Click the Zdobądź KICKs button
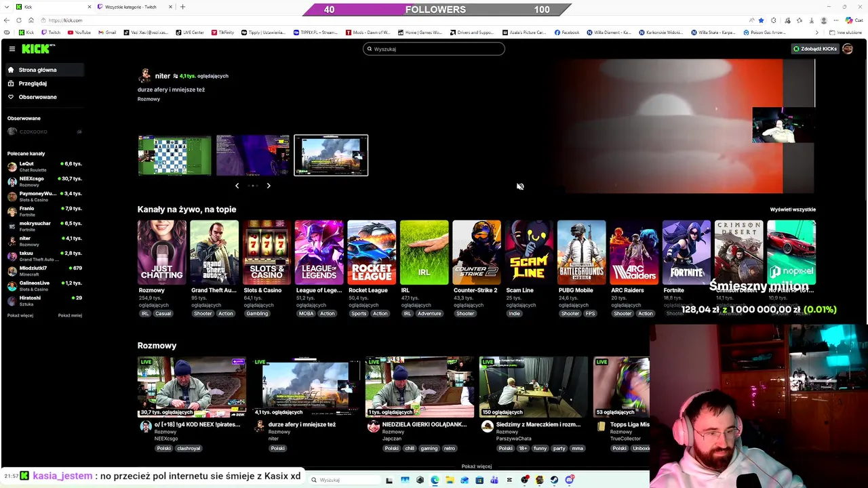Viewport: 868px width, 488px height. coord(815,49)
